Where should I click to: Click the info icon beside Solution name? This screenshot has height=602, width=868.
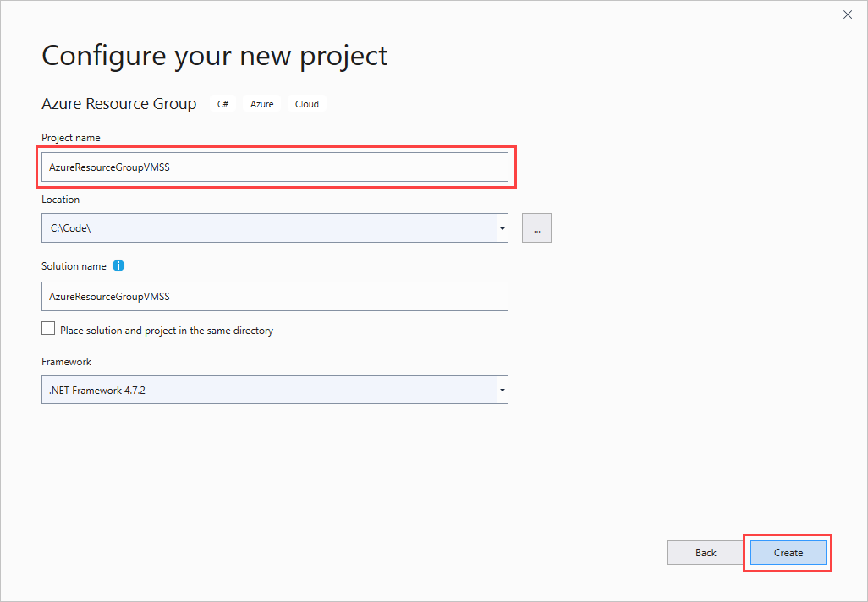tap(118, 265)
